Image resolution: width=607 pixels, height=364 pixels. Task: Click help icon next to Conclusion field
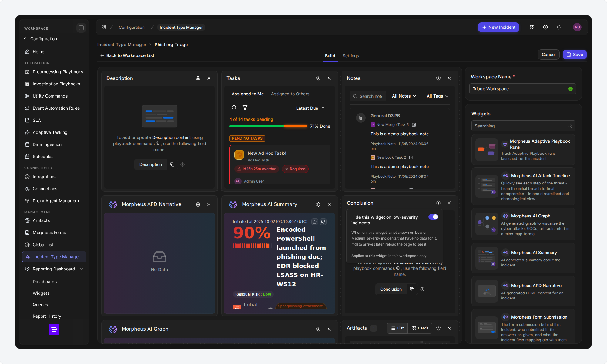[x=422, y=289]
